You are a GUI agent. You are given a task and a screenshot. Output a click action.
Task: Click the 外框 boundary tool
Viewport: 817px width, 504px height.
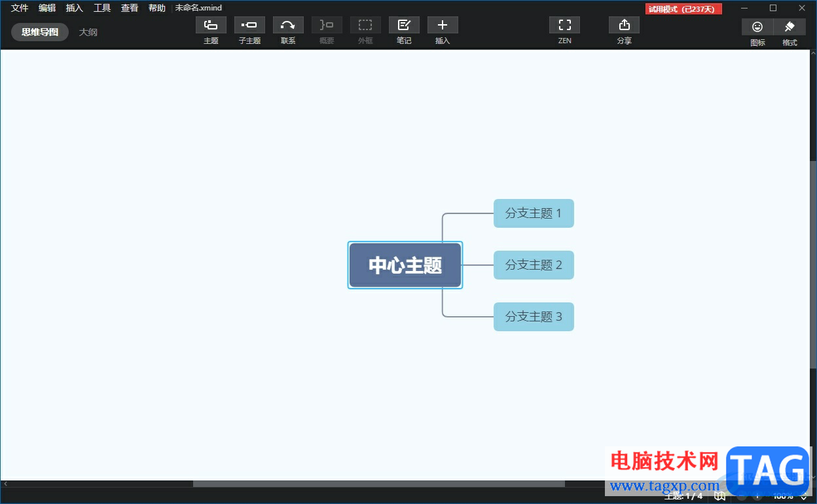tap(365, 25)
